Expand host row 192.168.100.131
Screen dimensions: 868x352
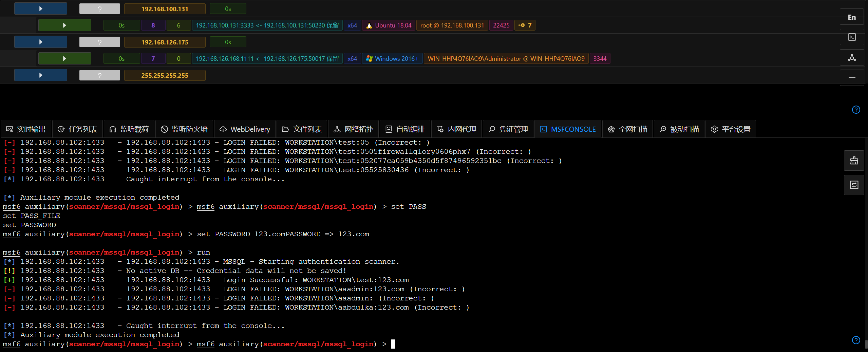(x=41, y=9)
